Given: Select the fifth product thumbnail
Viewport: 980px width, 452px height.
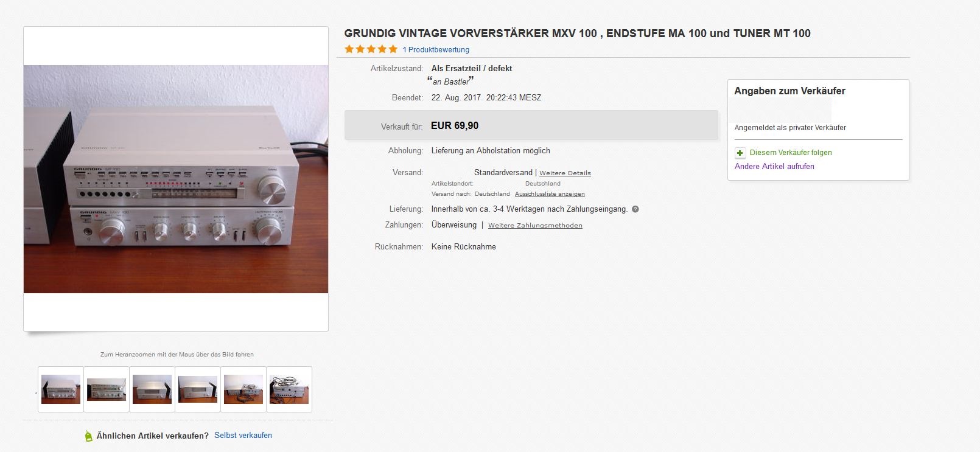Looking at the screenshot, I should coord(243,389).
